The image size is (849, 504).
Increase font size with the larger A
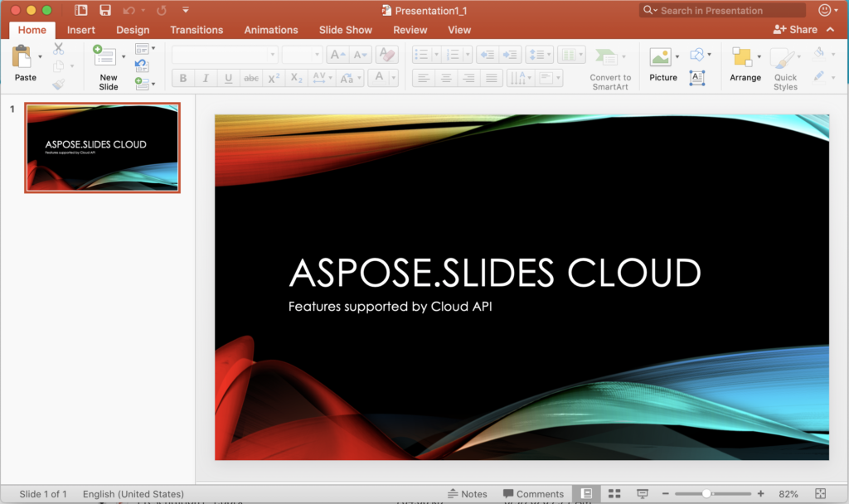click(337, 55)
